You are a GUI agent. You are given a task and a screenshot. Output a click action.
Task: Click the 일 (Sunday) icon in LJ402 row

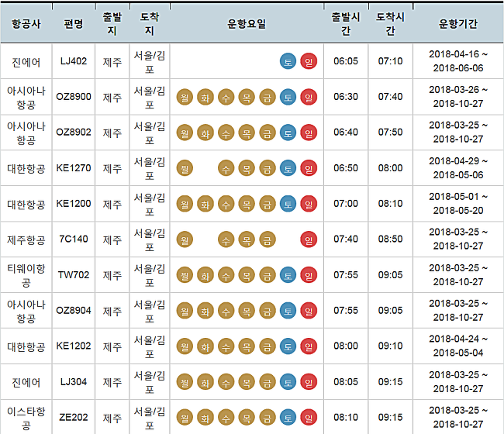click(309, 61)
